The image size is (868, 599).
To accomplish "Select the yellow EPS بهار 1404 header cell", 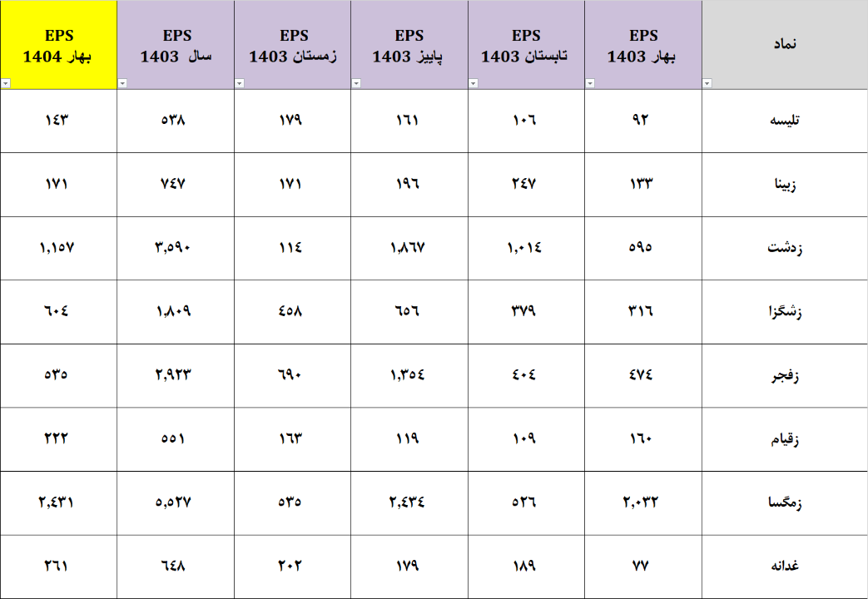I will point(58,45).
